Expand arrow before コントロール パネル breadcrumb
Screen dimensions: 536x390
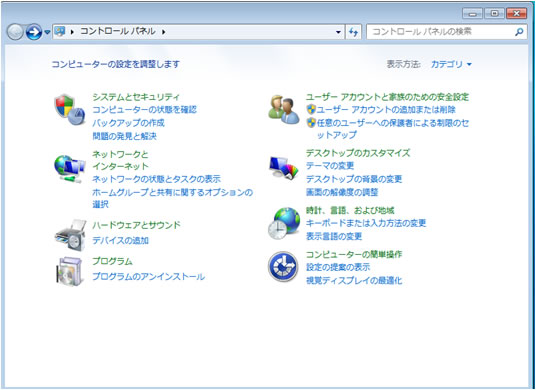pos(72,32)
